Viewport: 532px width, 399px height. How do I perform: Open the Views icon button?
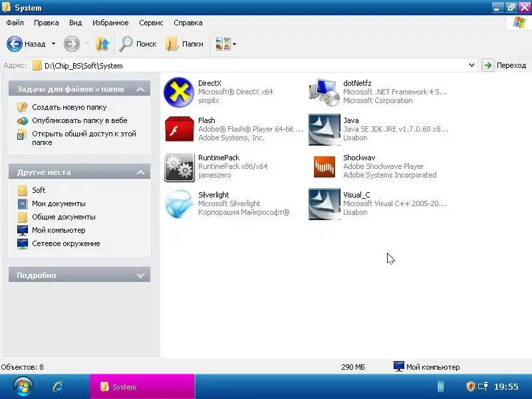(223, 44)
